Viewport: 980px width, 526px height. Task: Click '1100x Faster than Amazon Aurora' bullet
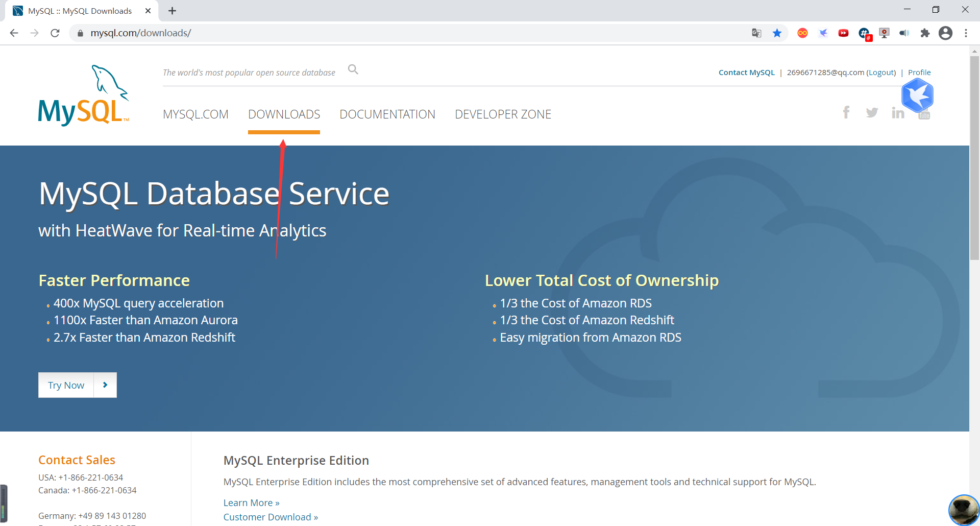click(145, 320)
